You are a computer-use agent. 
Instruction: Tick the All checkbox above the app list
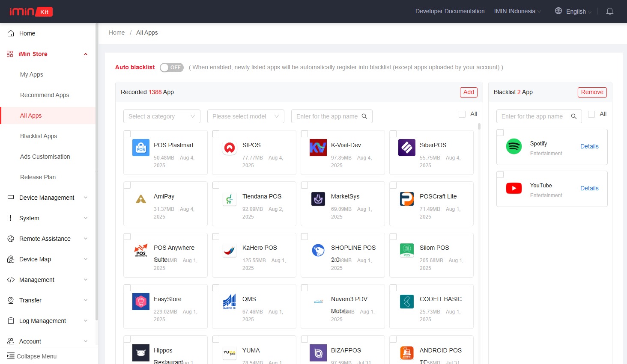click(462, 114)
